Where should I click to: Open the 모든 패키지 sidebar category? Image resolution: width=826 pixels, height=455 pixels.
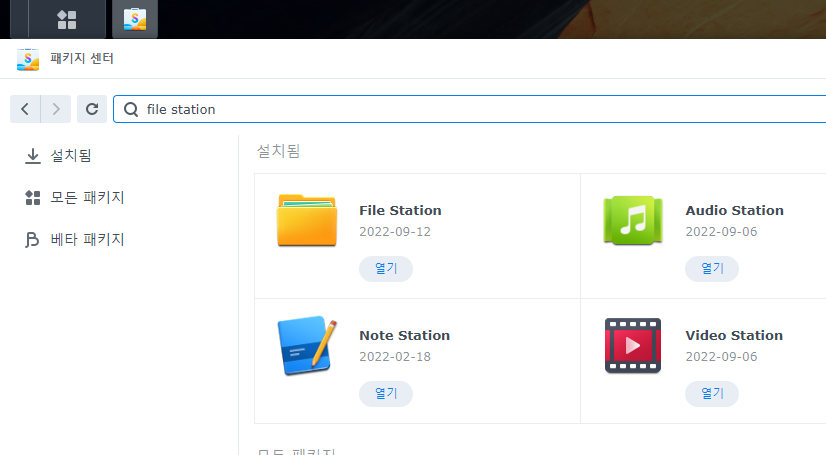click(87, 197)
